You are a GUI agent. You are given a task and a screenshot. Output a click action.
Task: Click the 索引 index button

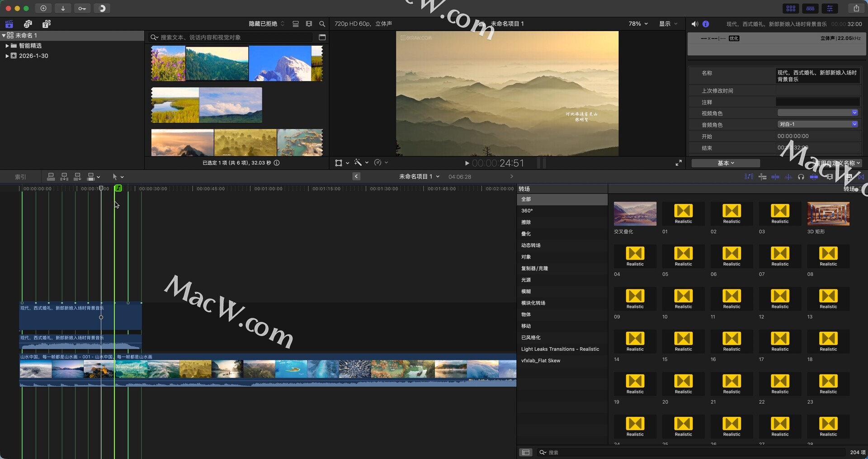[20, 177]
